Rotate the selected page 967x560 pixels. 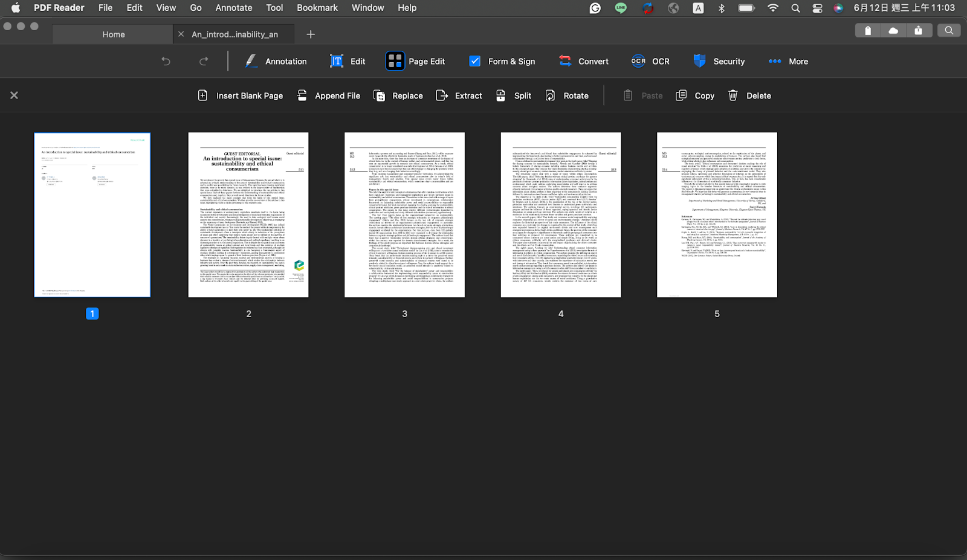[567, 95]
